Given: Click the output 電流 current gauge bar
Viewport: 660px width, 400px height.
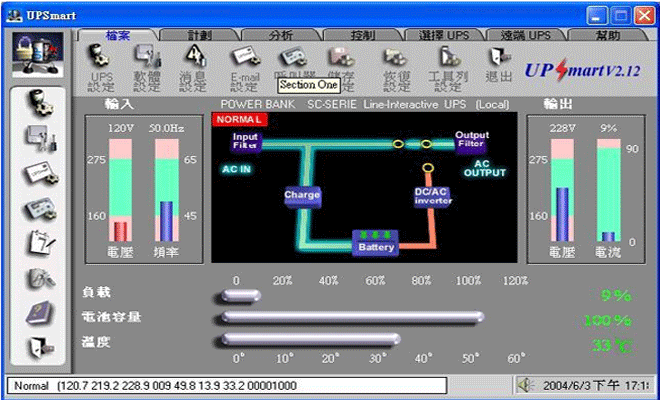Looking at the screenshot, I should coord(609,190).
